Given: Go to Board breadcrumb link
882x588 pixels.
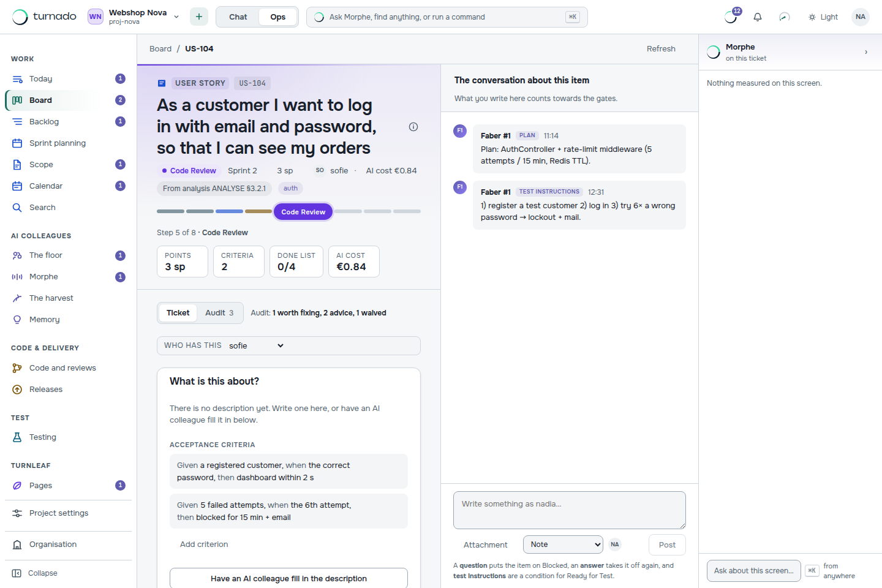Looking at the screenshot, I should coord(160,49).
